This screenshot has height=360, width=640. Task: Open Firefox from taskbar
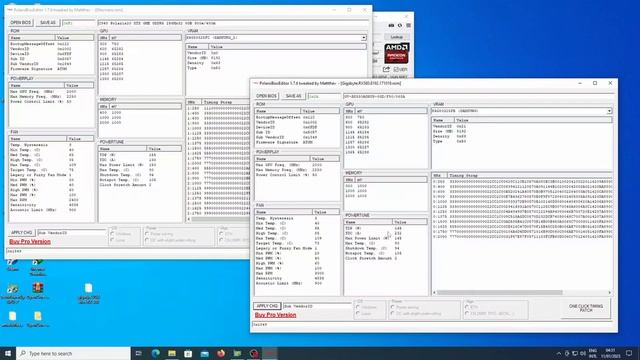pyautogui.click(x=221, y=353)
